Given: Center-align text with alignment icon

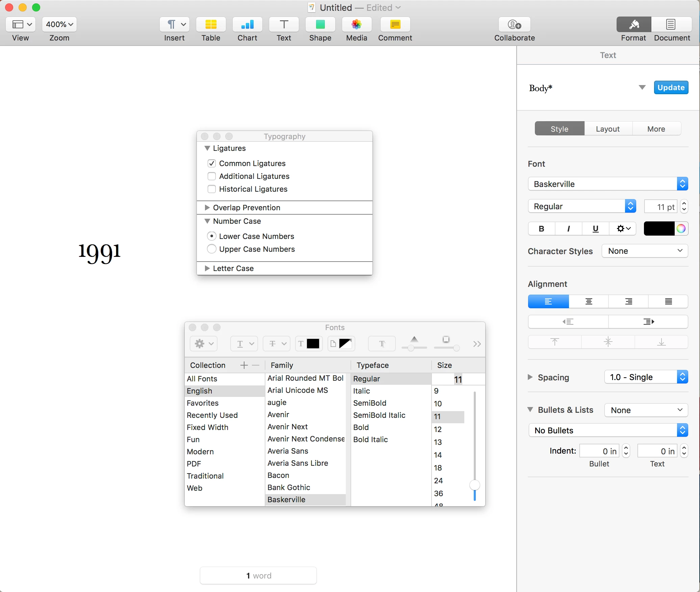Looking at the screenshot, I should coord(589,301).
